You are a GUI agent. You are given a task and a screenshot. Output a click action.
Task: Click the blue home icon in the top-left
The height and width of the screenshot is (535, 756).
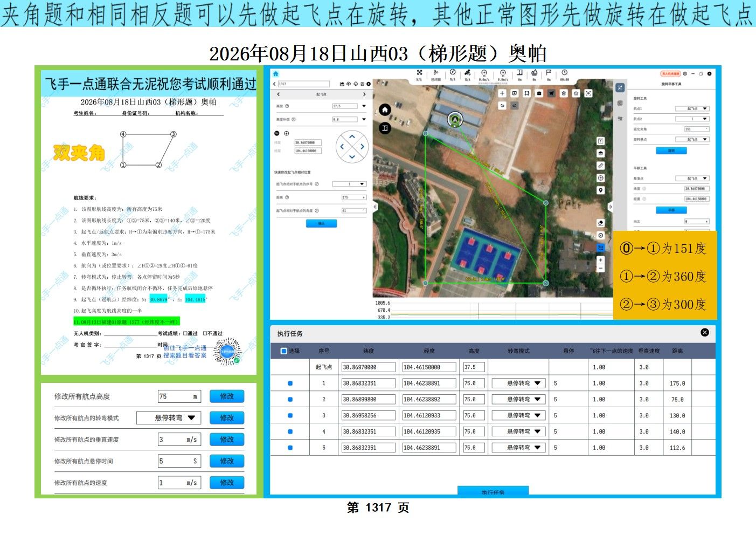click(276, 73)
